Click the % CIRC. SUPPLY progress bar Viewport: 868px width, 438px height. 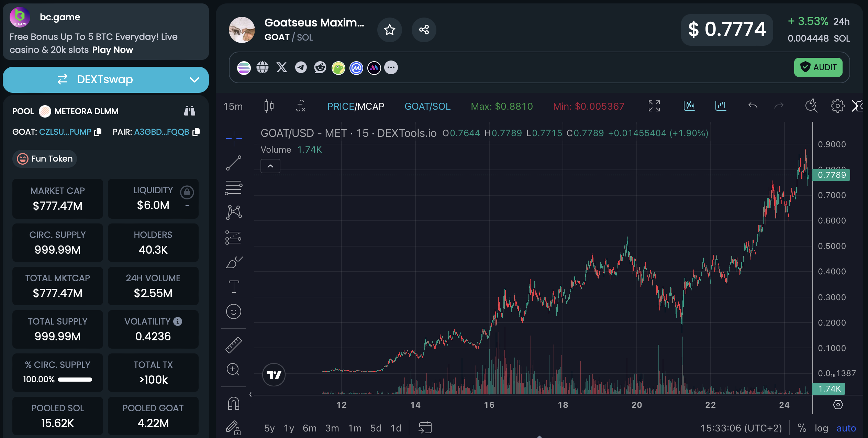[75, 380]
